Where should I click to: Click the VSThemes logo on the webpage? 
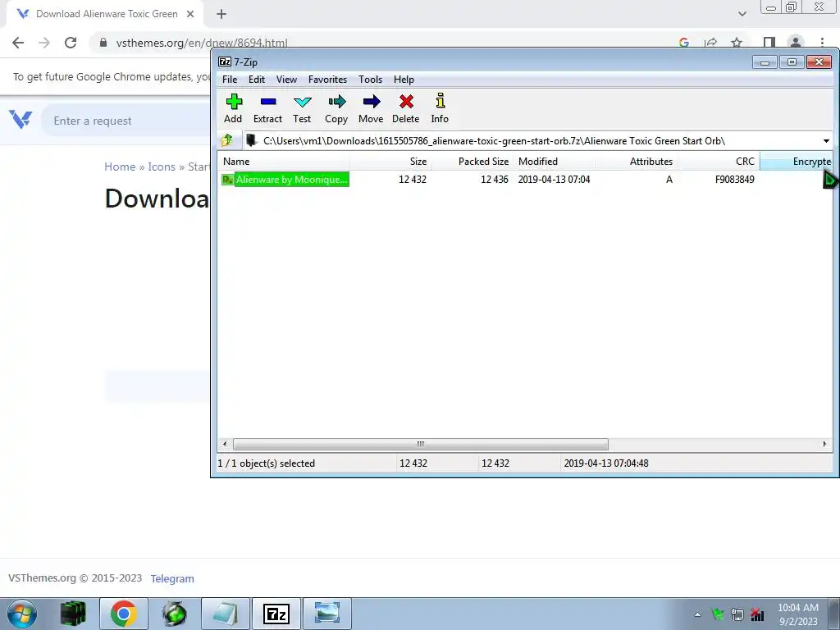click(x=21, y=119)
